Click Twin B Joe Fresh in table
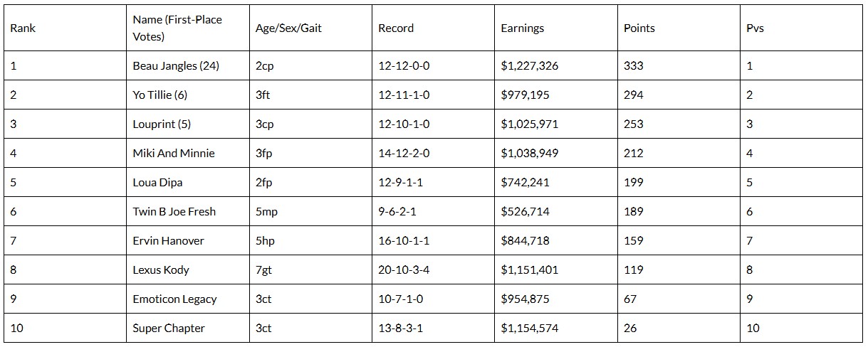The width and height of the screenshot is (868, 347). pos(174,211)
